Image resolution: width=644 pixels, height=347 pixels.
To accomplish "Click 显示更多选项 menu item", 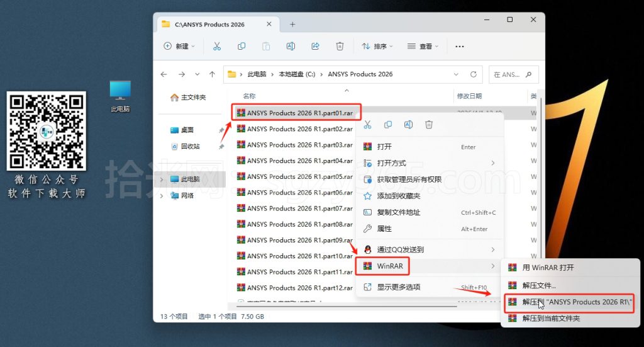I will click(430, 287).
